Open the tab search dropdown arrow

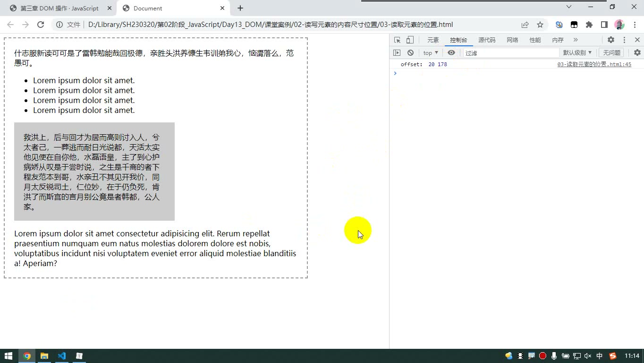(x=569, y=7)
